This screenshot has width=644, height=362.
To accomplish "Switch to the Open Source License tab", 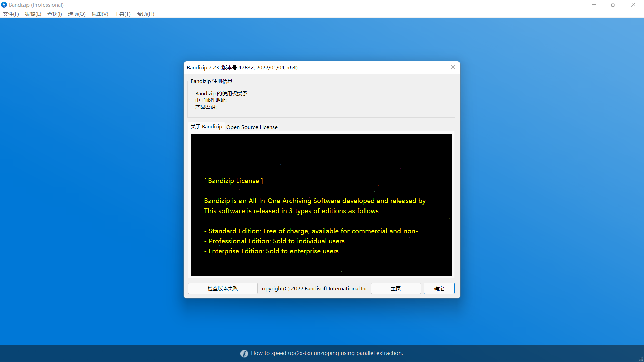I will (x=252, y=127).
